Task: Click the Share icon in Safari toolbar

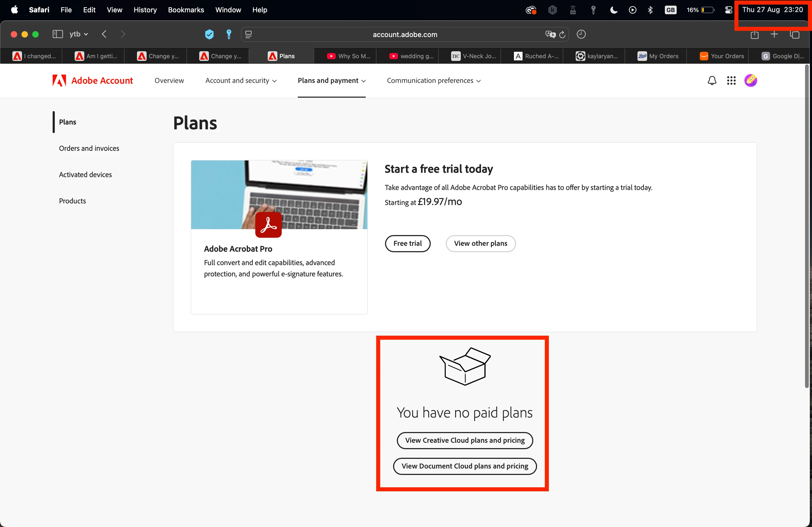Action: 754,34
